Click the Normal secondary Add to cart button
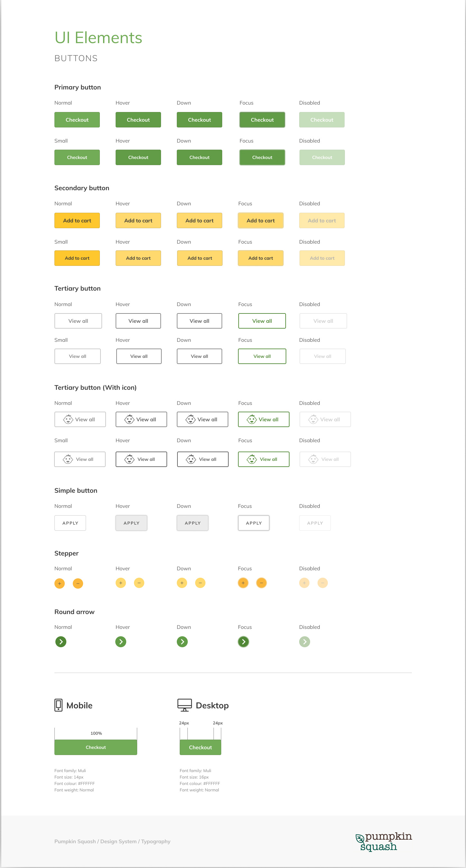This screenshot has height=868, width=466. (77, 220)
